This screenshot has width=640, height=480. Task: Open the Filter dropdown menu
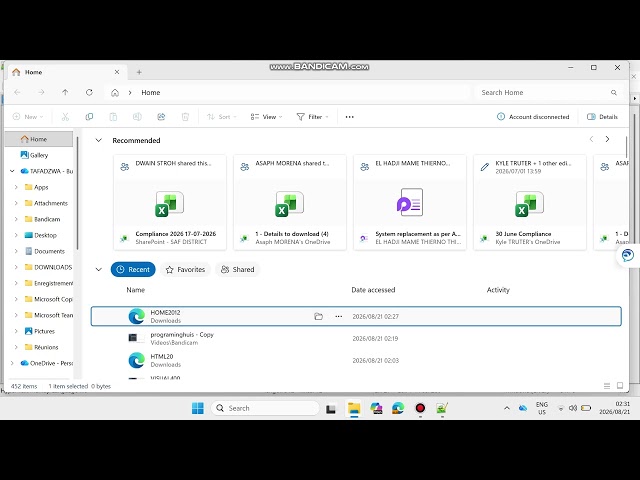tap(312, 117)
